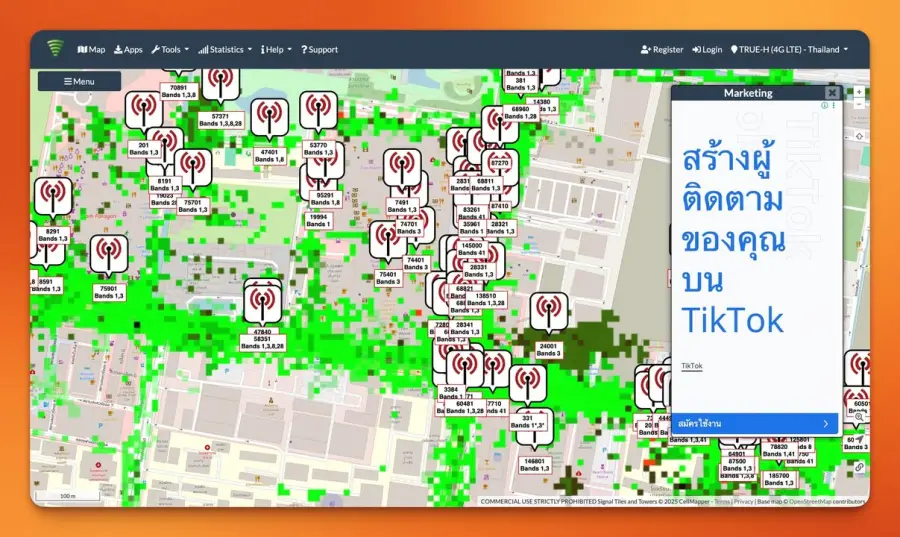
Task: Click the locate-me arrow icon on the map
Action: point(859,439)
